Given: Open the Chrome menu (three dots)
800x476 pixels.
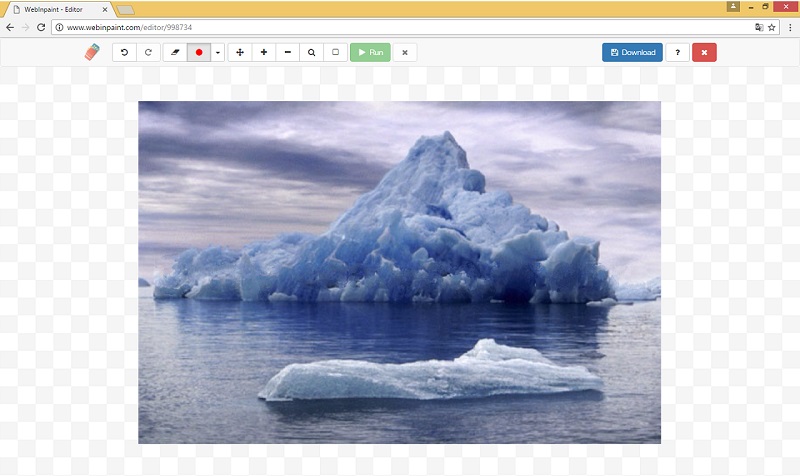Looking at the screenshot, I should (790, 28).
